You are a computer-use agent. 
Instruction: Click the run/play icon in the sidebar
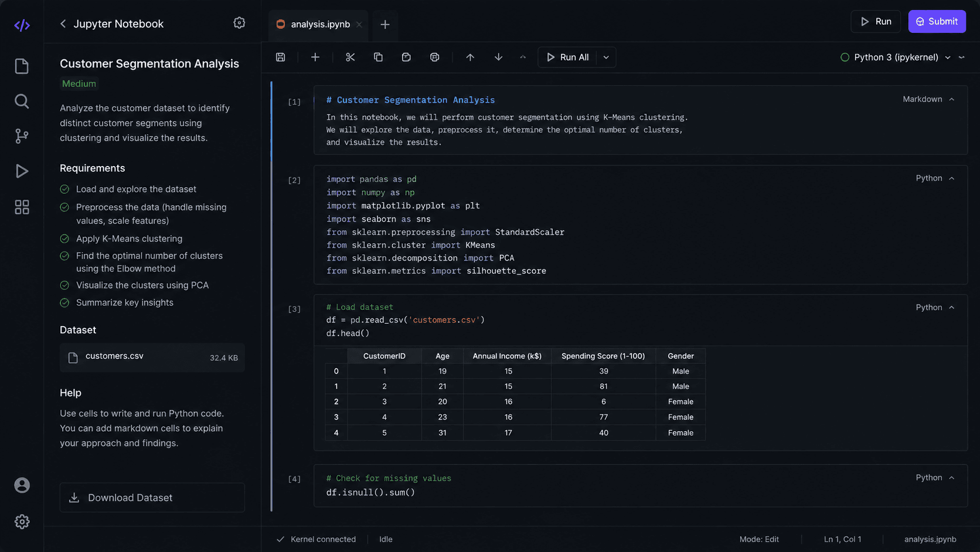click(x=22, y=171)
